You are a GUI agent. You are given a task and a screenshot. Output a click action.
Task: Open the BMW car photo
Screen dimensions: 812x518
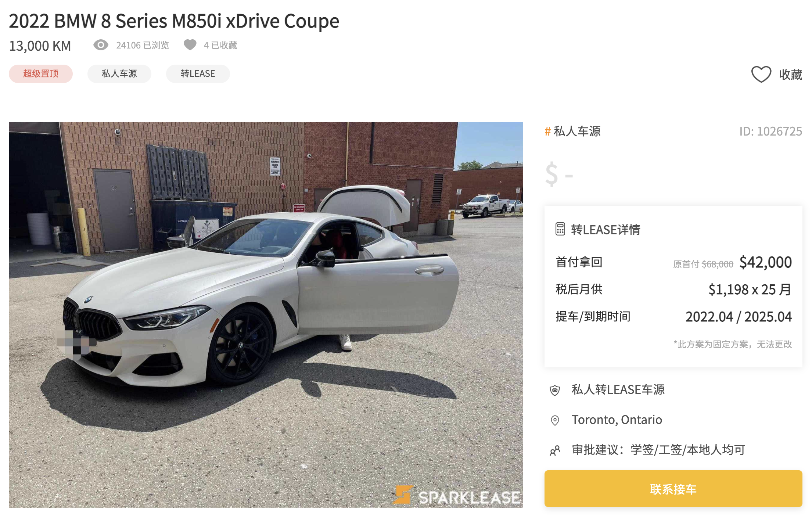click(266, 315)
